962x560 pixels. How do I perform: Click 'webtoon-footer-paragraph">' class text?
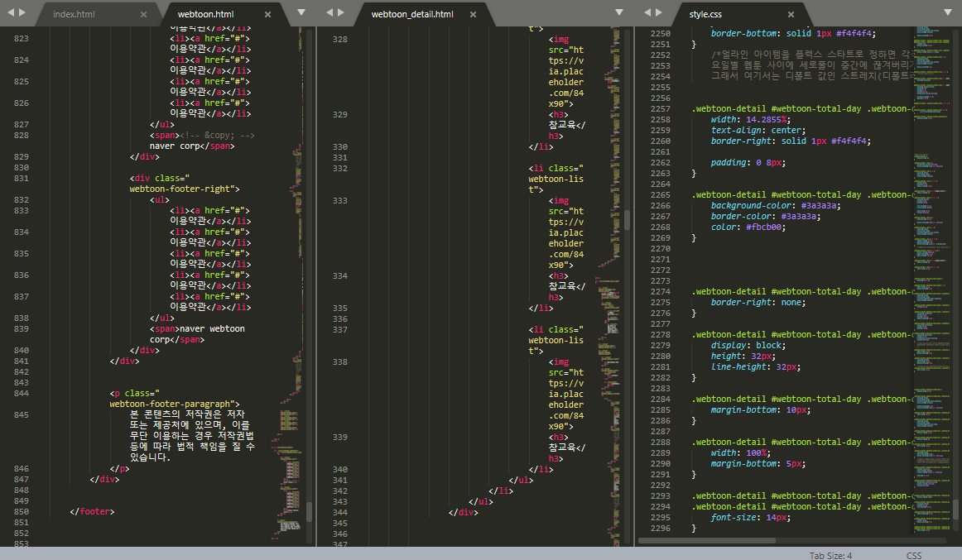175,404
